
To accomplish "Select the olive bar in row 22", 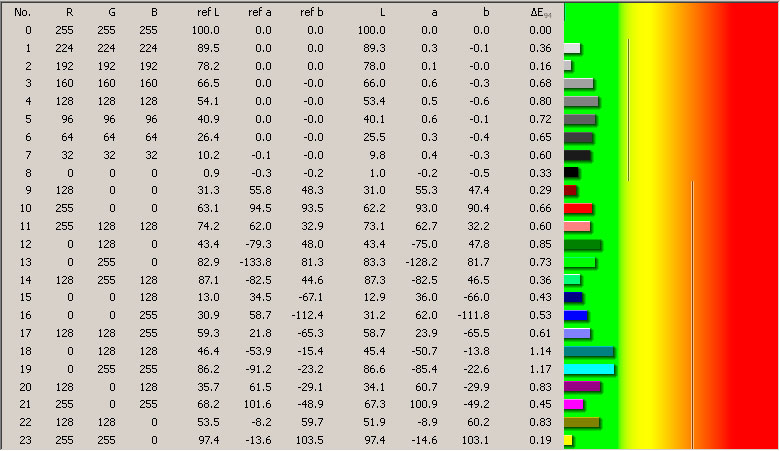I will [x=582, y=422].
